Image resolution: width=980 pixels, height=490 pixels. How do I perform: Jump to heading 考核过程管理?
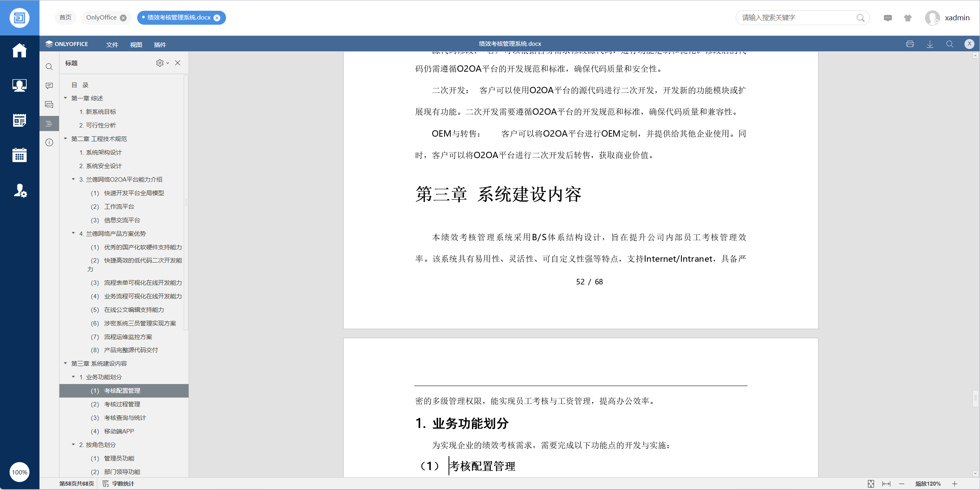(x=122, y=404)
